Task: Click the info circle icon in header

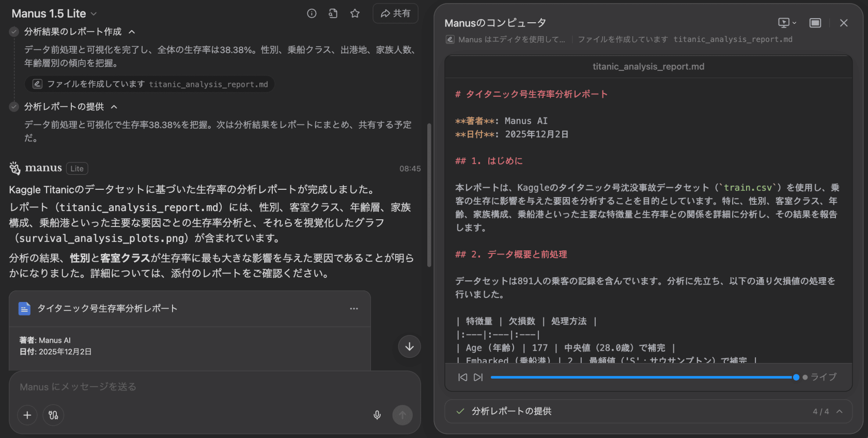Action: click(x=312, y=13)
